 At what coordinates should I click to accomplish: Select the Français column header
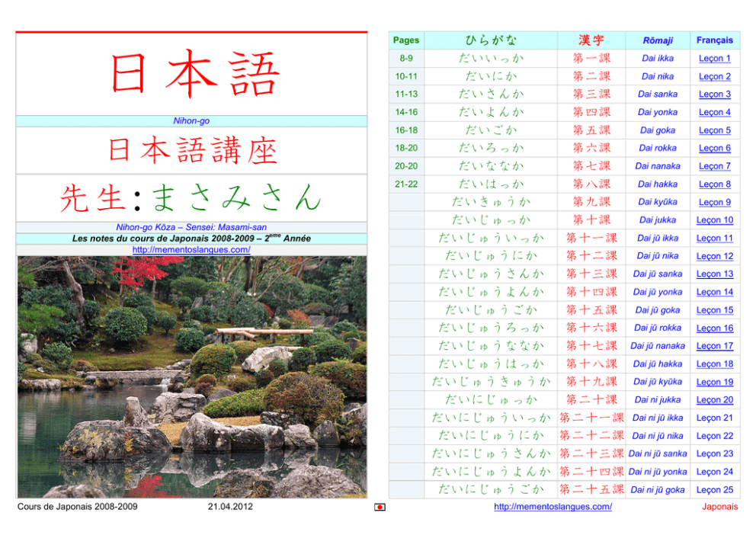pos(714,40)
